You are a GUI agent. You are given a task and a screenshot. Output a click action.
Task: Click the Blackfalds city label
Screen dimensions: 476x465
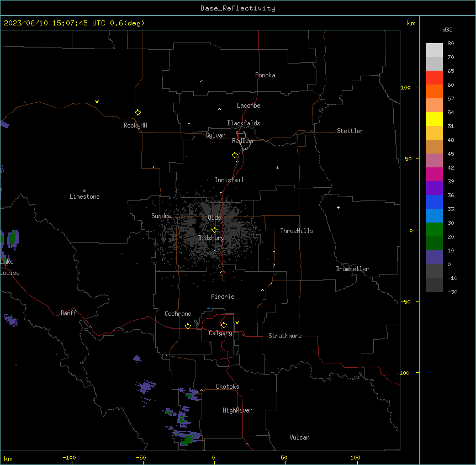point(244,123)
